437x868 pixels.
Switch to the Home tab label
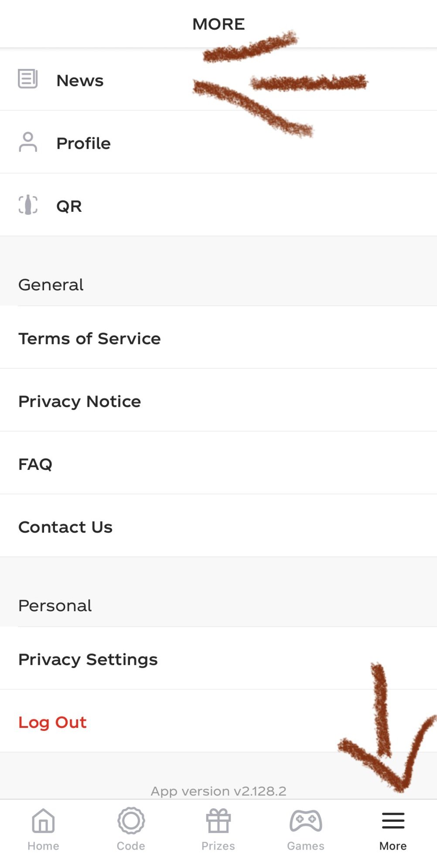43,846
